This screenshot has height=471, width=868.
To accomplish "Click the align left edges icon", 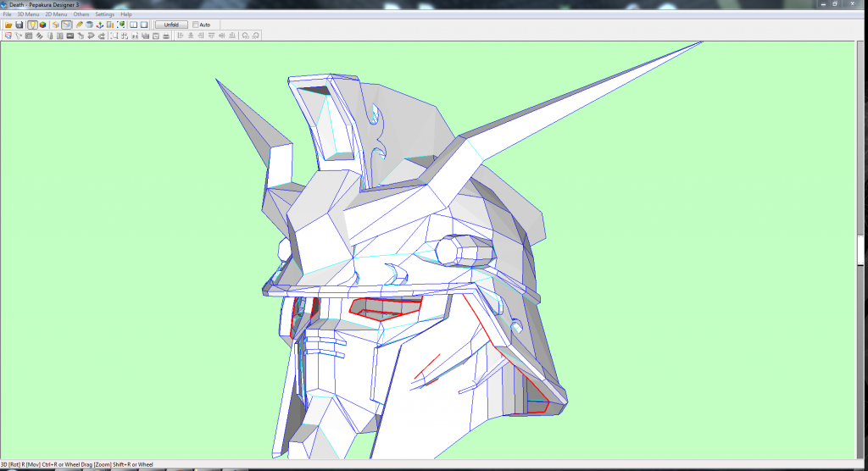I will (x=181, y=36).
